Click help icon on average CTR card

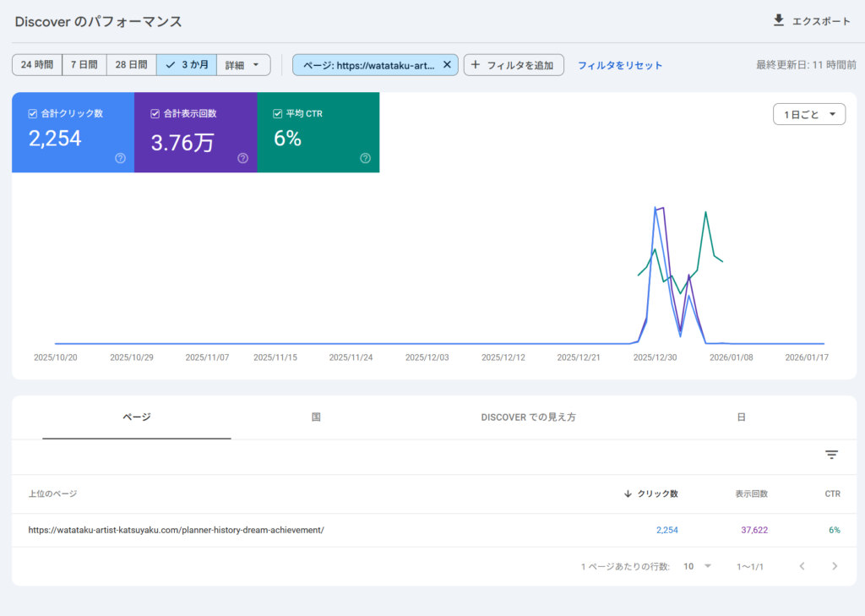(x=365, y=158)
